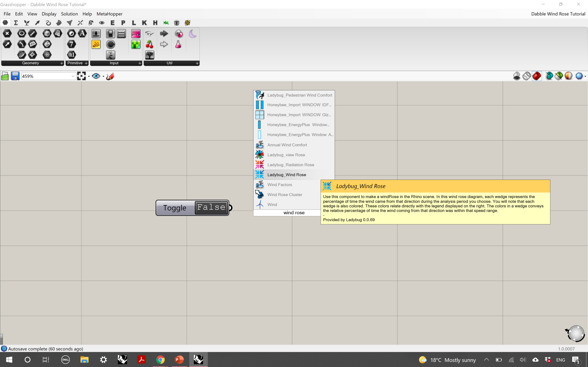Click the Ladybug_Wind Rose icon

pos(259,174)
